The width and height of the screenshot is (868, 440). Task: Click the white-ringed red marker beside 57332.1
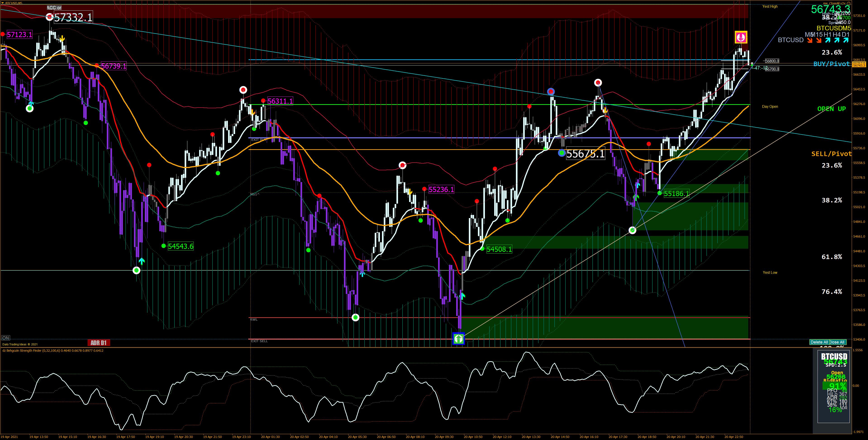[x=50, y=17]
